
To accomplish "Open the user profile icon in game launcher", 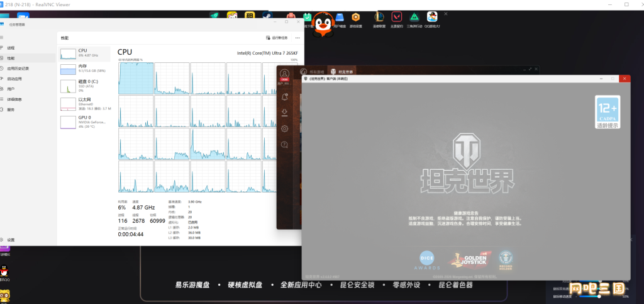I will 284,74.
